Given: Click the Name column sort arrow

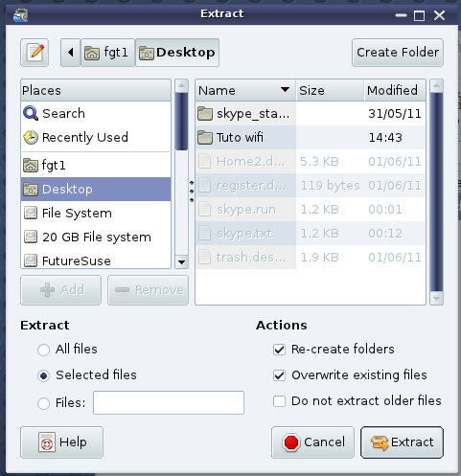Looking at the screenshot, I should tap(285, 90).
